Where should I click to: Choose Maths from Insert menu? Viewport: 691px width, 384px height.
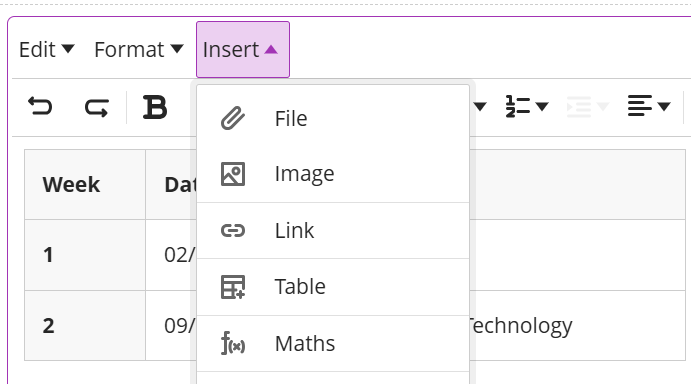333,343
